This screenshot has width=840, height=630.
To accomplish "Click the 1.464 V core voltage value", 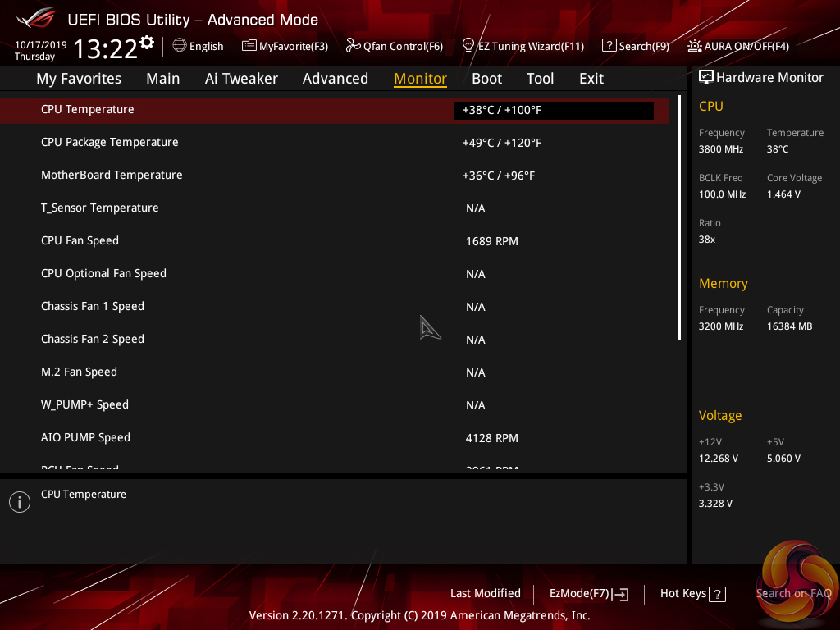I will click(783, 194).
